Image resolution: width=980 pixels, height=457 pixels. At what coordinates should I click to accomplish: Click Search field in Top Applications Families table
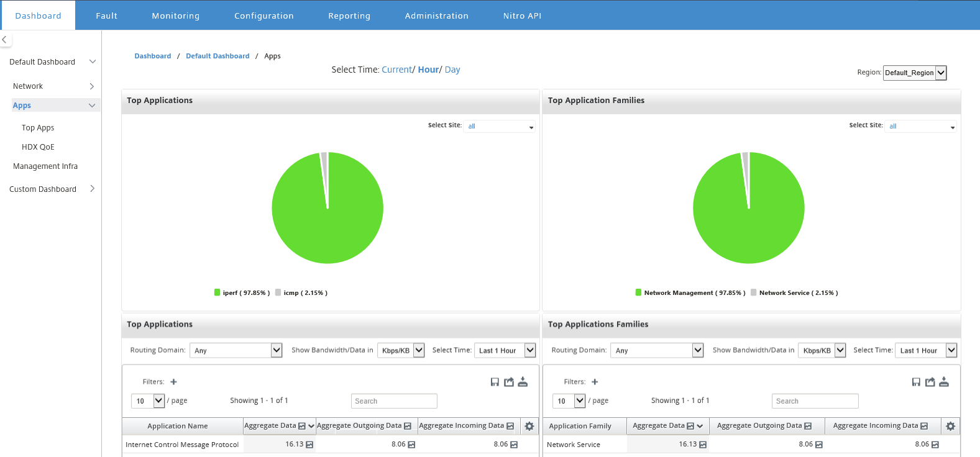point(815,401)
